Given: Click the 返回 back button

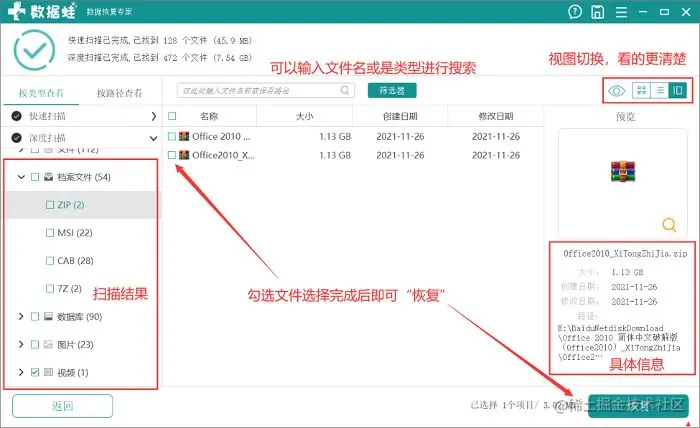Looking at the screenshot, I should coord(62,406).
